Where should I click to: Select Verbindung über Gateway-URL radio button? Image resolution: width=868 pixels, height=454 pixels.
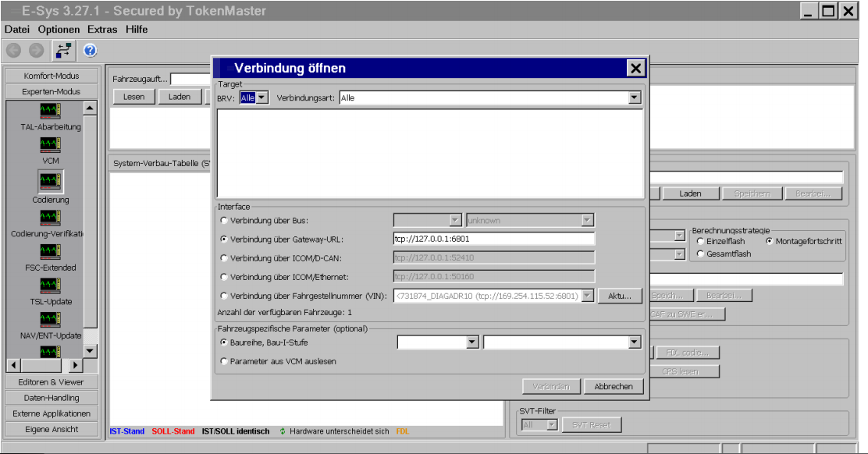(224, 239)
